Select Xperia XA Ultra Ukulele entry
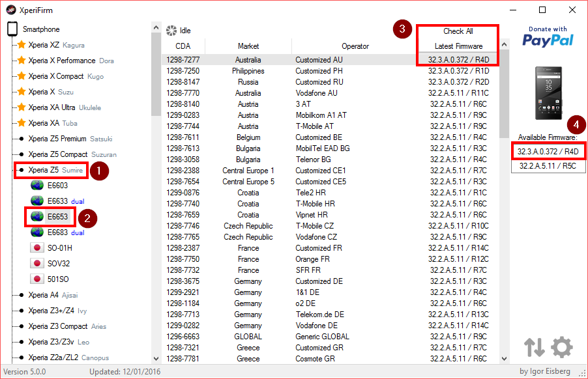The height and width of the screenshot is (379, 588). (59, 107)
